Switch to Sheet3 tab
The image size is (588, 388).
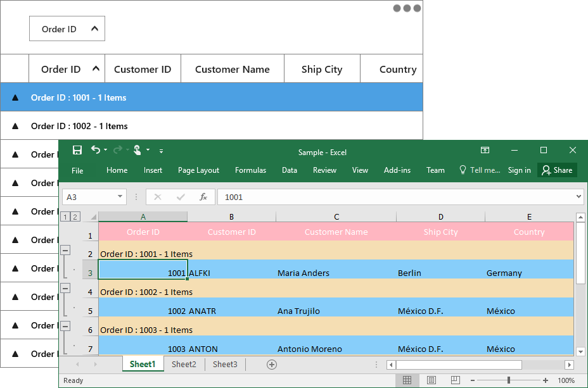click(x=225, y=364)
